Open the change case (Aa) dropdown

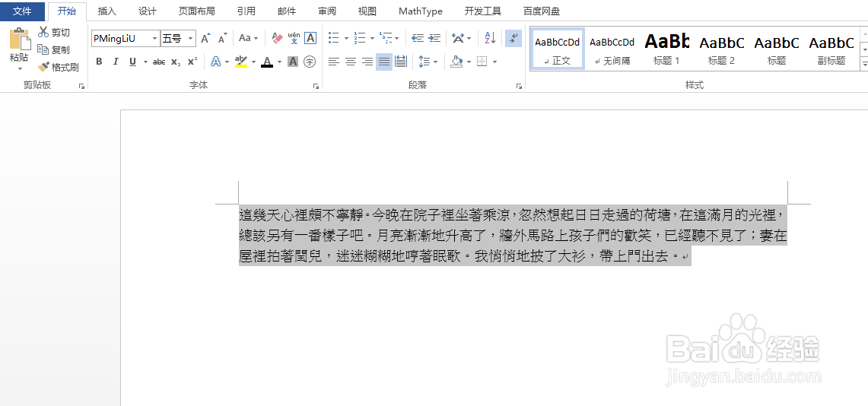249,38
